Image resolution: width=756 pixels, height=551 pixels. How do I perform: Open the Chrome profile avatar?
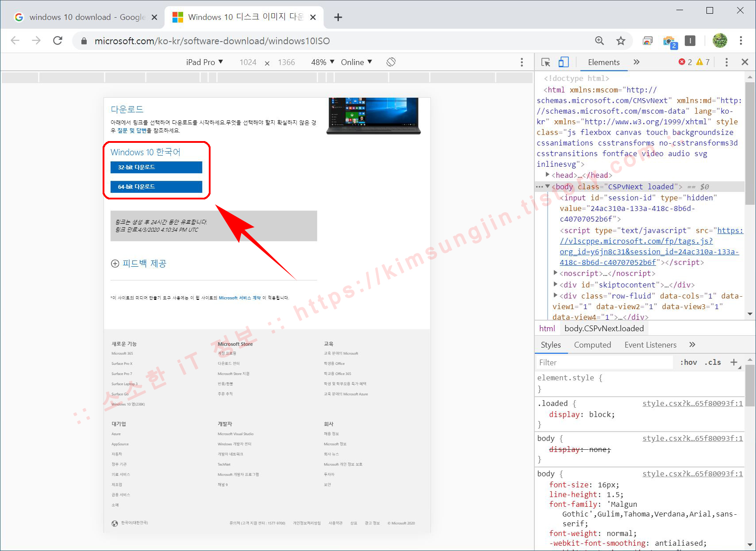[x=720, y=41]
